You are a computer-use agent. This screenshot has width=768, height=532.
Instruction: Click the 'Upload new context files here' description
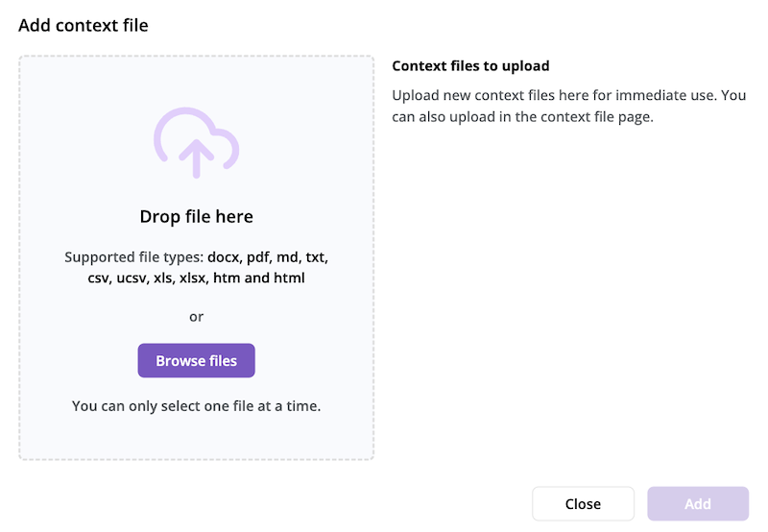(x=568, y=106)
